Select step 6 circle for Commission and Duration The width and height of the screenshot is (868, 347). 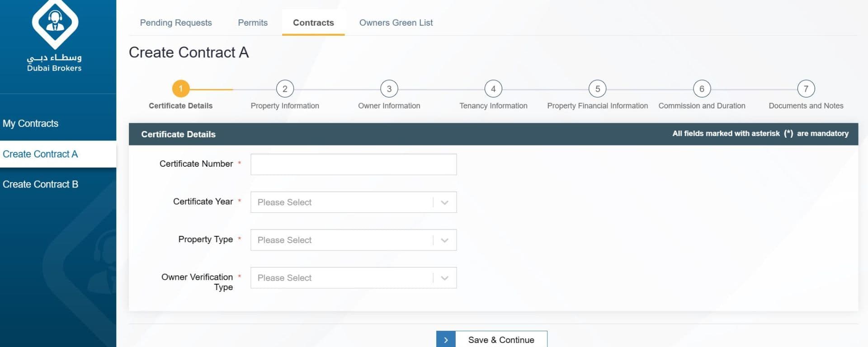coord(702,89)
